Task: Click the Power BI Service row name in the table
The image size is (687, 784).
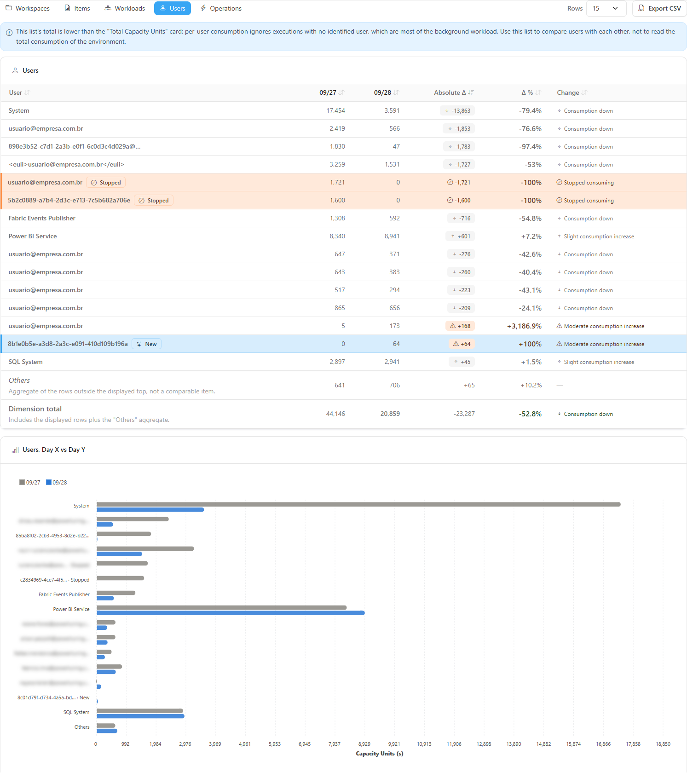Action: pyautogui.click(x=33, y=236)
